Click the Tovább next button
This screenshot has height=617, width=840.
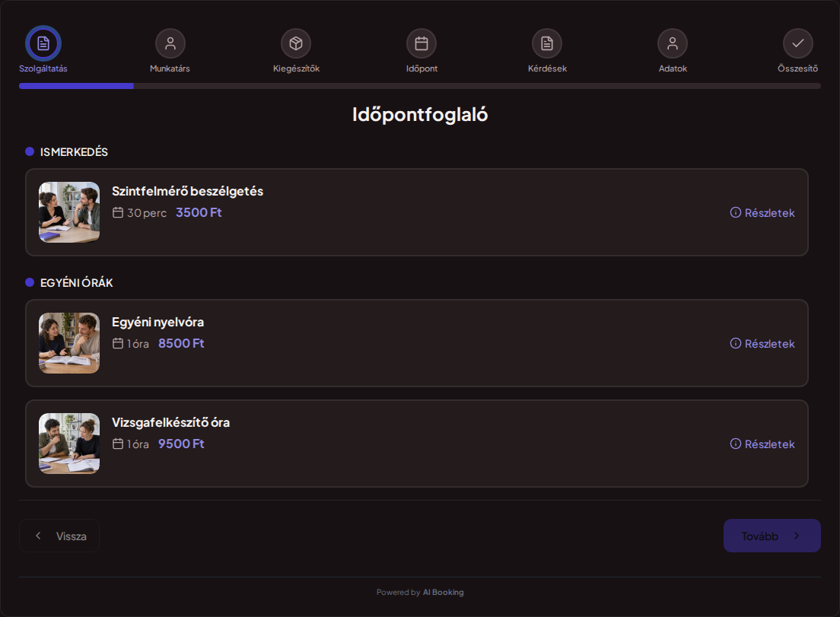772,536
